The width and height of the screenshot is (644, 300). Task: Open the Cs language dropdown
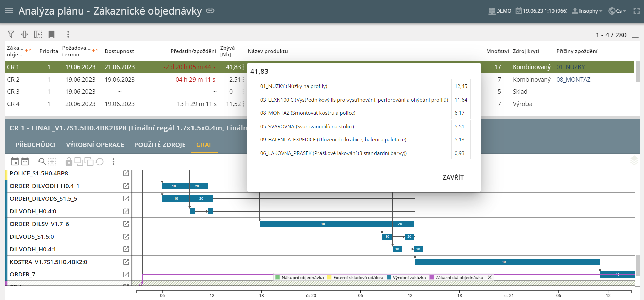coord(617,11)
